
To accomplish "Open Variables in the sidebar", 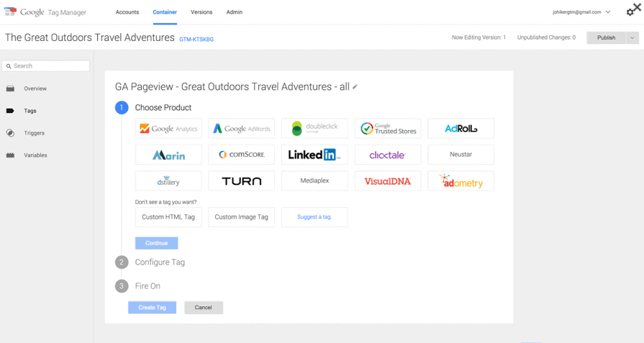I will [35, 155].
